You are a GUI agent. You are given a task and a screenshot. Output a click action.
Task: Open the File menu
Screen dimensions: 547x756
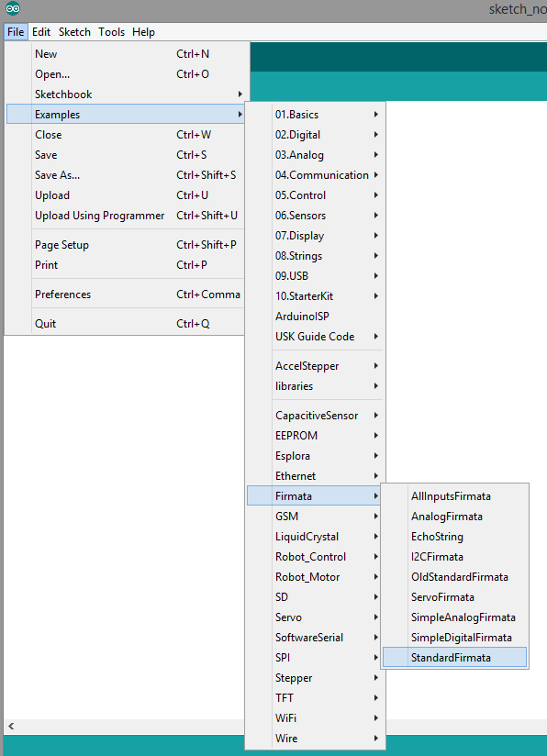[x=16, y=32]
